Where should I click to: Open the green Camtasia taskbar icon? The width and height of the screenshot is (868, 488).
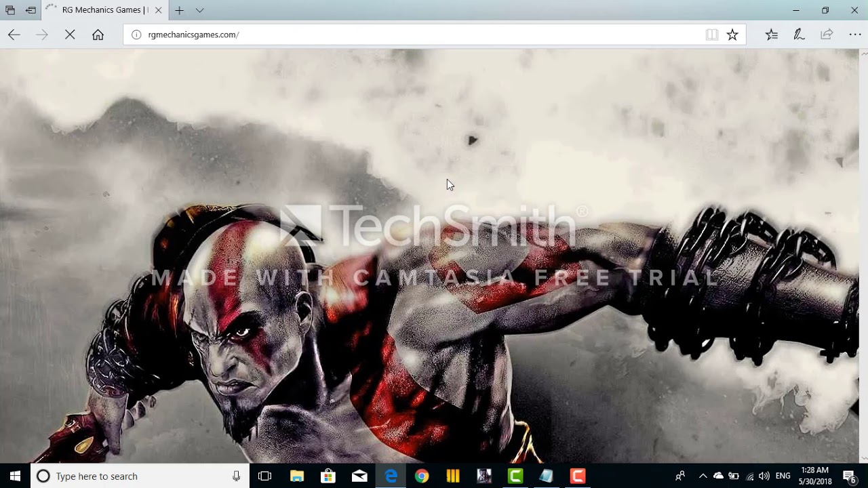pyautogui.click(x=515, y=476)
